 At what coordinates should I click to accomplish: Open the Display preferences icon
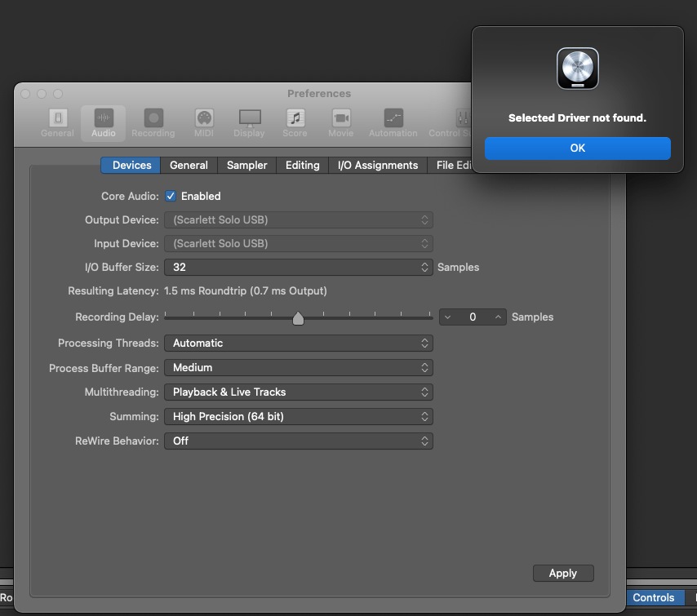tap(249, 122)
